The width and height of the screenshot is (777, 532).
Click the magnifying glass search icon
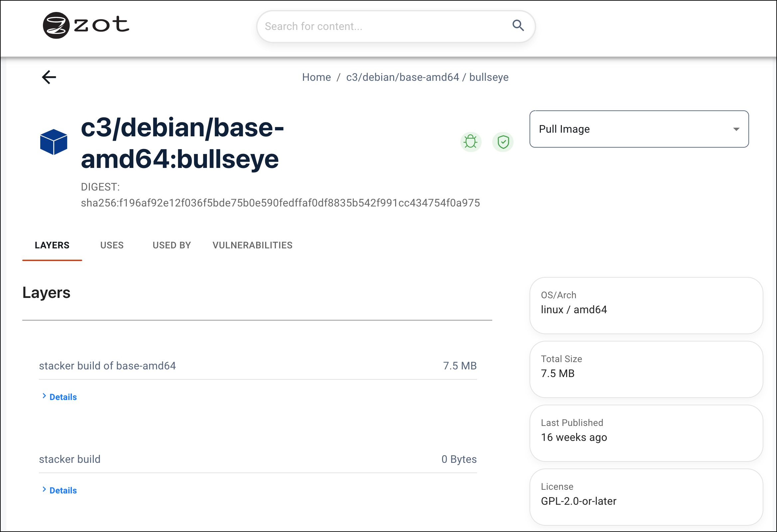[x=518, y=25]
